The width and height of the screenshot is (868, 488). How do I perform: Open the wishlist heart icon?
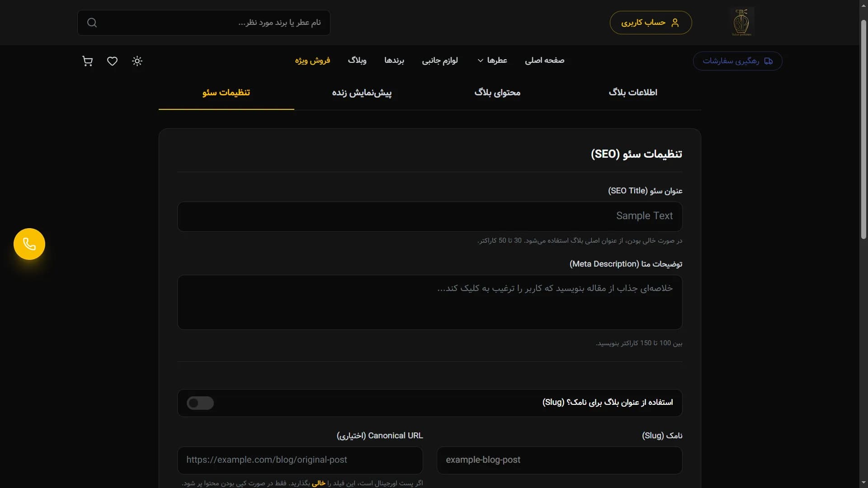point(112,61)
